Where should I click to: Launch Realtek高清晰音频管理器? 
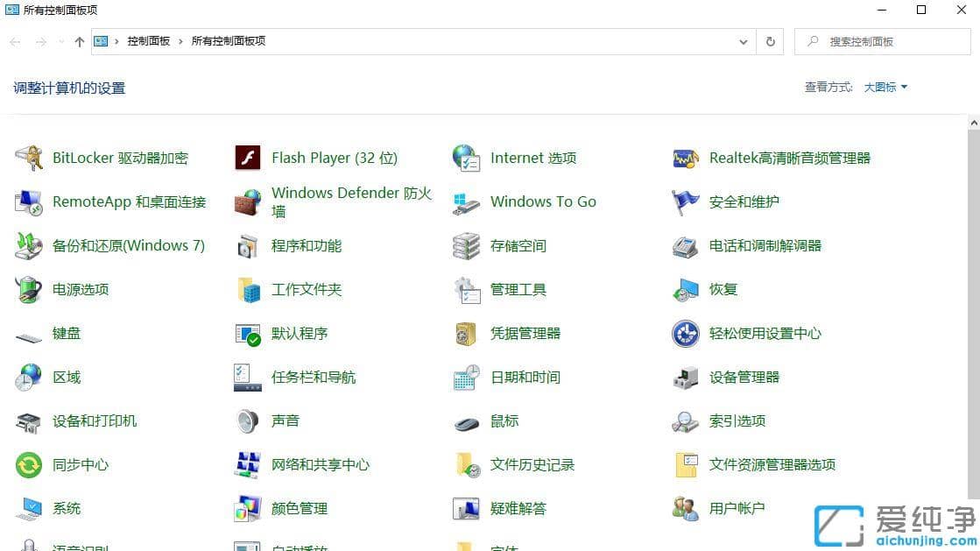coord(790,158)
